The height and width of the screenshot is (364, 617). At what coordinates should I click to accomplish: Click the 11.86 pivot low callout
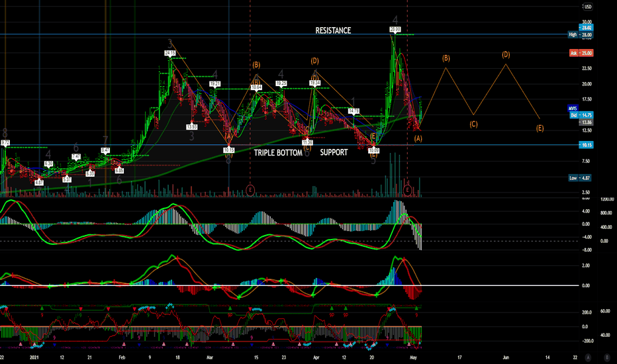pos(307,142)
